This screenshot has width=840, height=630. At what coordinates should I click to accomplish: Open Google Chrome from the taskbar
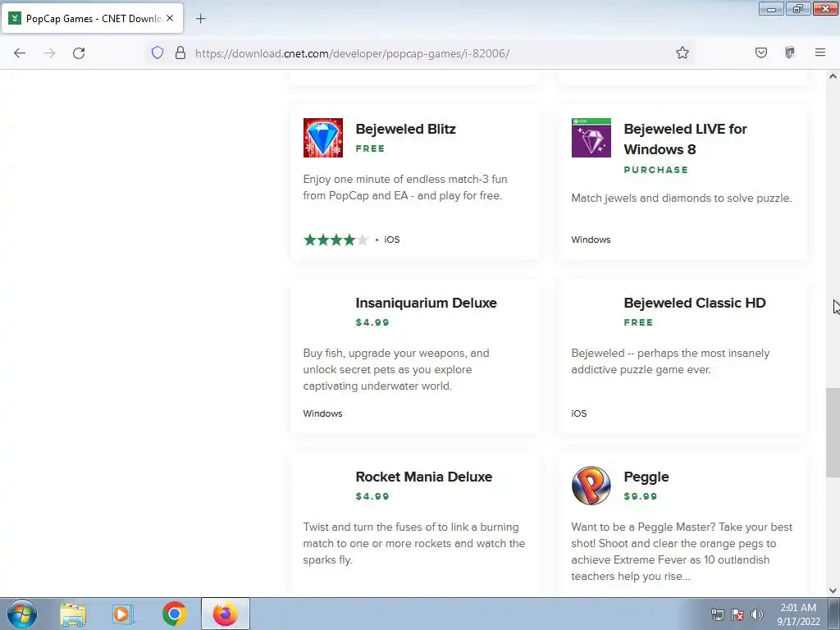(174, 614)
